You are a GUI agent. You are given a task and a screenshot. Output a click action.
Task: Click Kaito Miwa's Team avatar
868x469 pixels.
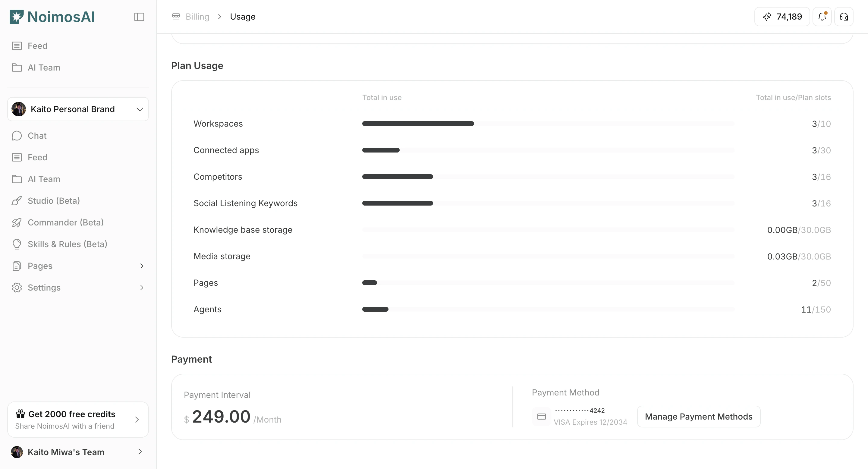17,452
